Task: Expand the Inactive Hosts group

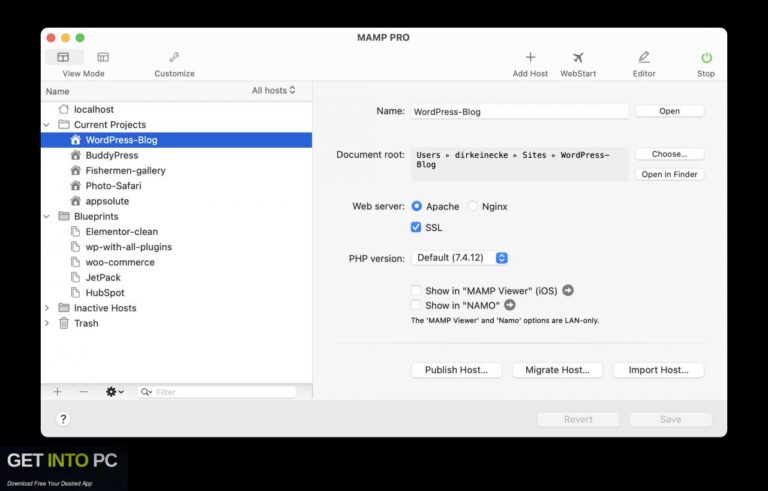Action: pos(47,308)
